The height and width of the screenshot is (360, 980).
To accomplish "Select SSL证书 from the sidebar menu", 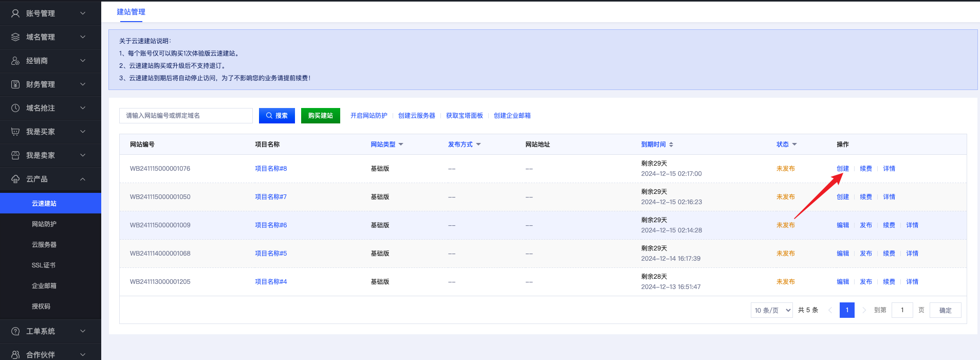I will [44, 265].
